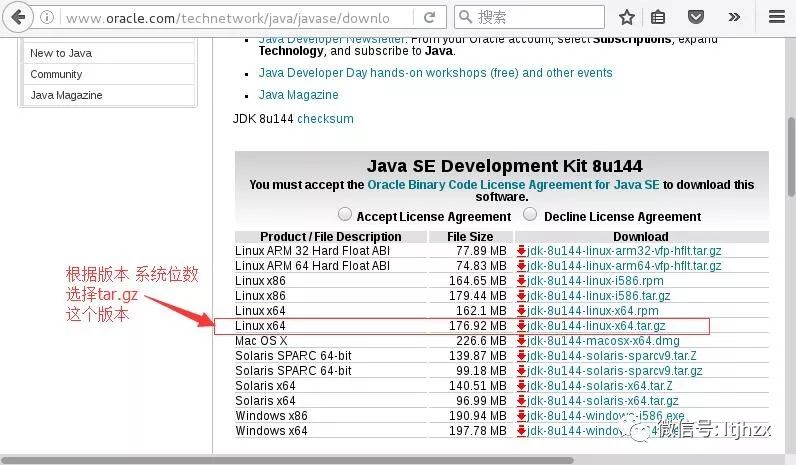The width and height of the screenshot is (796, 465).
Task: Download jdk-8u144-solaris-x64.tar.Z
Action: coord(600,385)
